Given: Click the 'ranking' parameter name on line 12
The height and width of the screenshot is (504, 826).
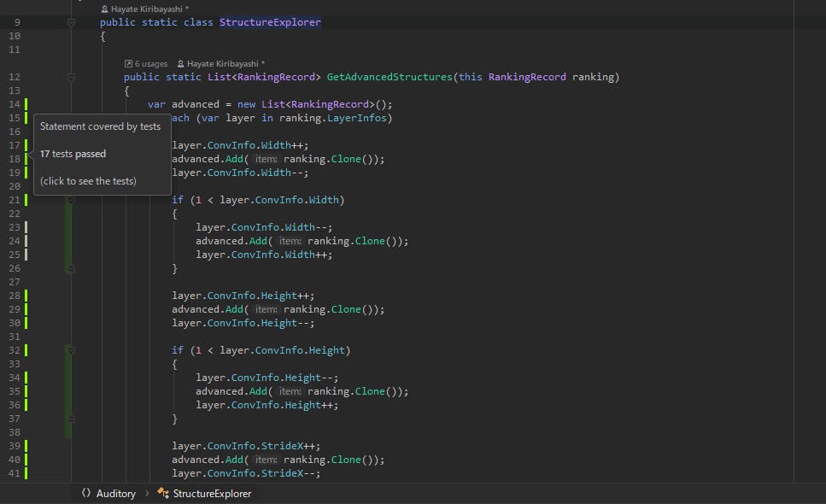Looking at the screenshot, I should (x=593, y=77).
